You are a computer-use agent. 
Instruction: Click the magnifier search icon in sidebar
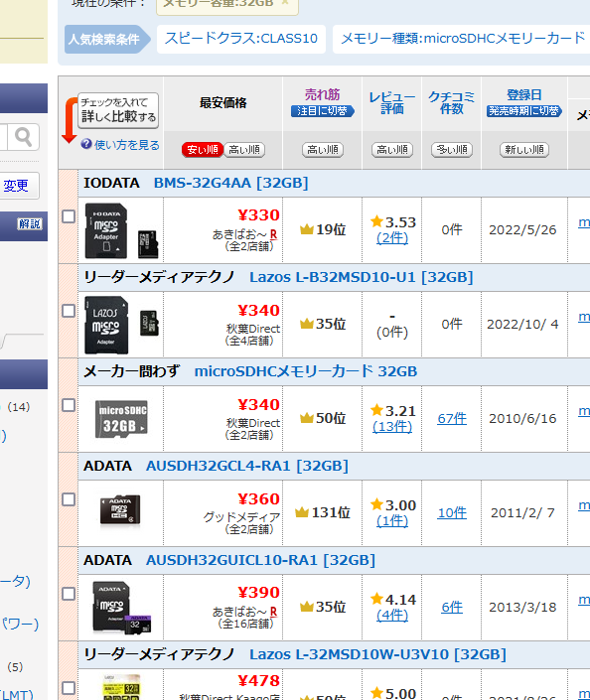coord(23,137)
